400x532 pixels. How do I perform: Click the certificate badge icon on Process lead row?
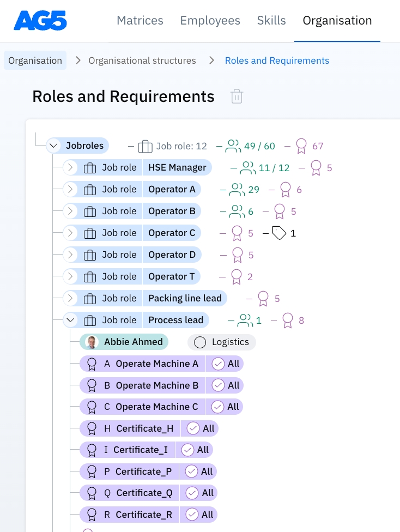(x=288, y=320)
